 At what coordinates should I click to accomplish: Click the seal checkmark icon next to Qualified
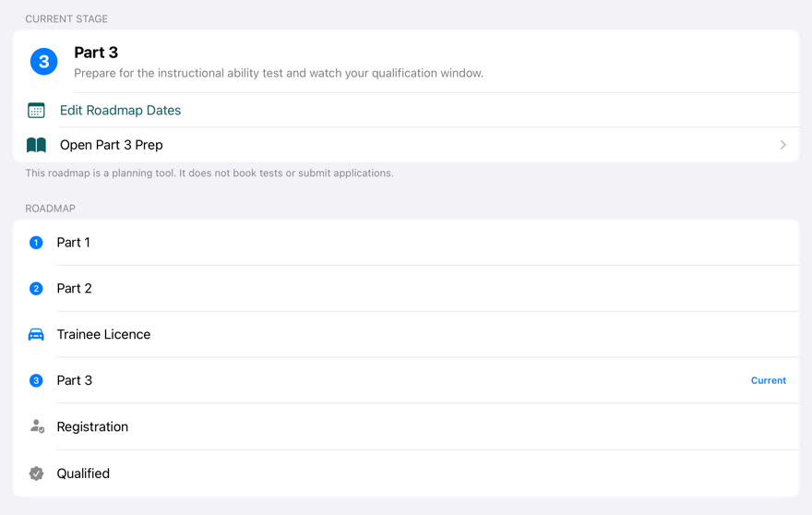36,473
